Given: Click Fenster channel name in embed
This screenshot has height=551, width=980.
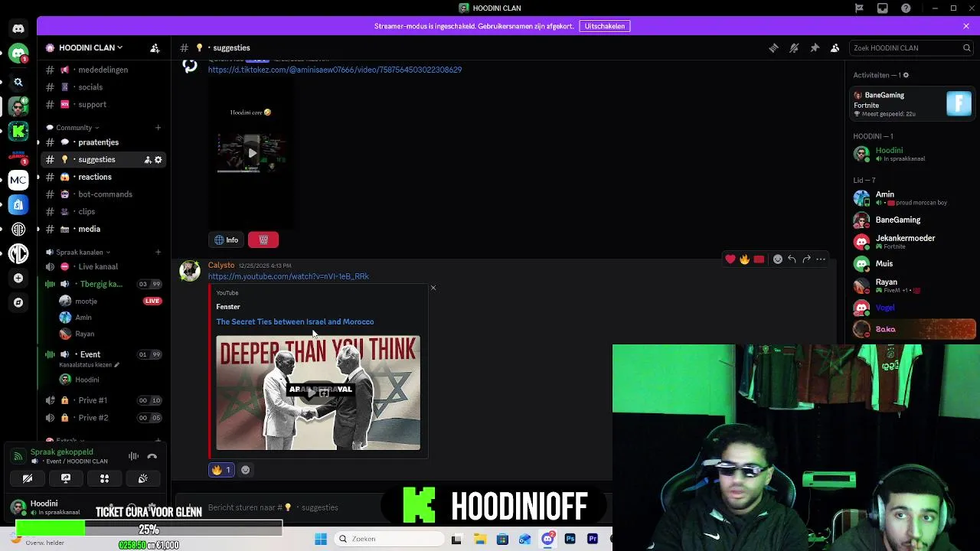Looking at the screenshot, I should click(x=228, y=307).
